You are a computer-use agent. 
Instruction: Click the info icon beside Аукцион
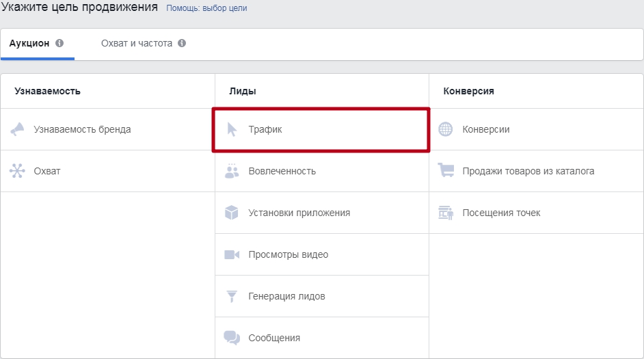pos(59,43)
